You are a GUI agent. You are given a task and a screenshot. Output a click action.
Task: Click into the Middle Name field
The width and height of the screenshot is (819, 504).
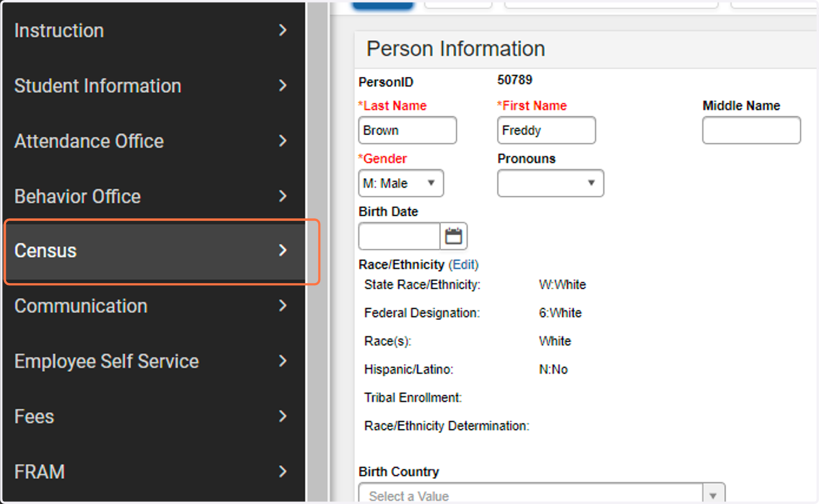point(751,130)
